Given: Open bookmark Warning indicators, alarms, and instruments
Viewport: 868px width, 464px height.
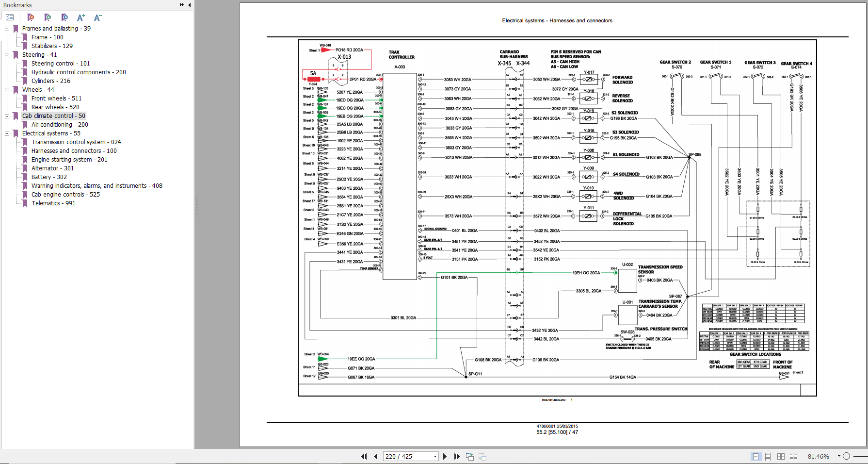Looking at the screenshot, I should pyautogui.click(x=97, y=186).
